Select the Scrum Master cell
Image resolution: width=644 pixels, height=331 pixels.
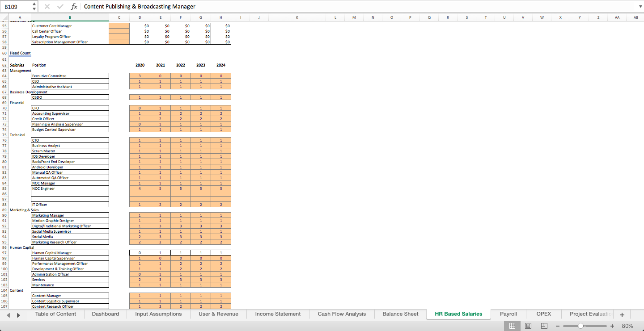pyautogui.click(x=70, y=151)
